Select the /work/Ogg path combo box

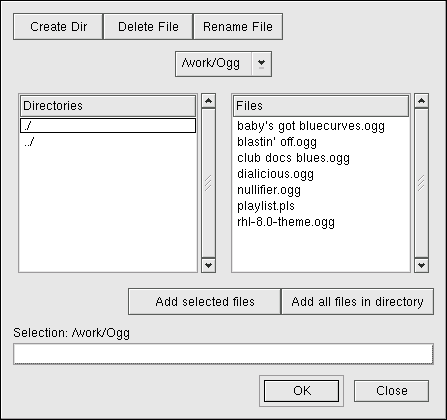click(223, 64)
